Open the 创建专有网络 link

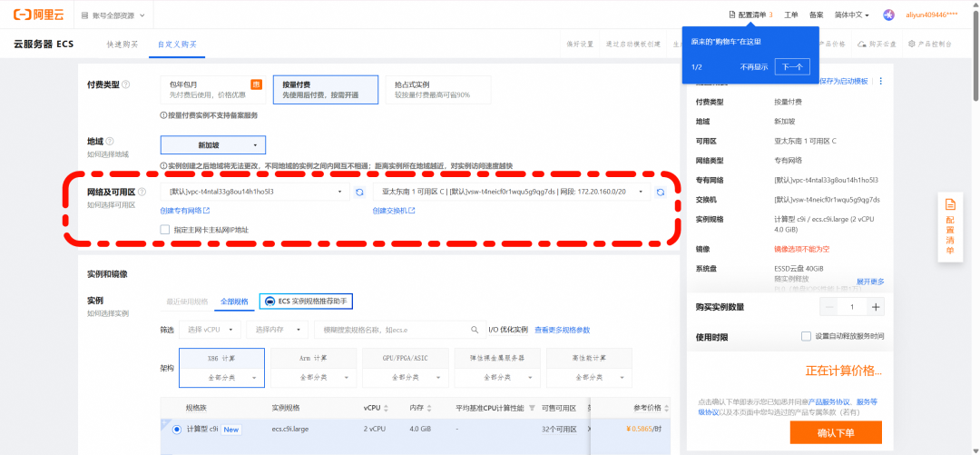pos(185,211)
